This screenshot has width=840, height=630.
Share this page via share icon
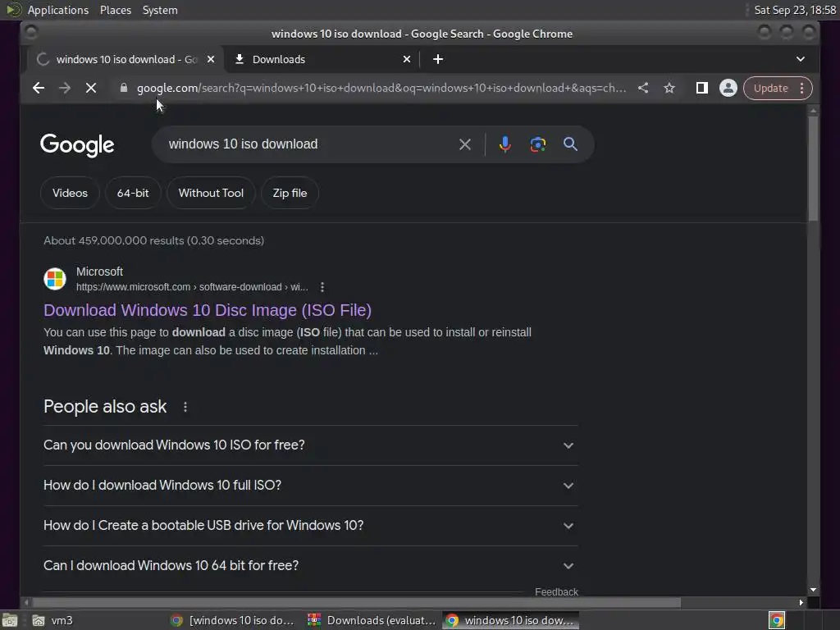[x=643, y=88]
